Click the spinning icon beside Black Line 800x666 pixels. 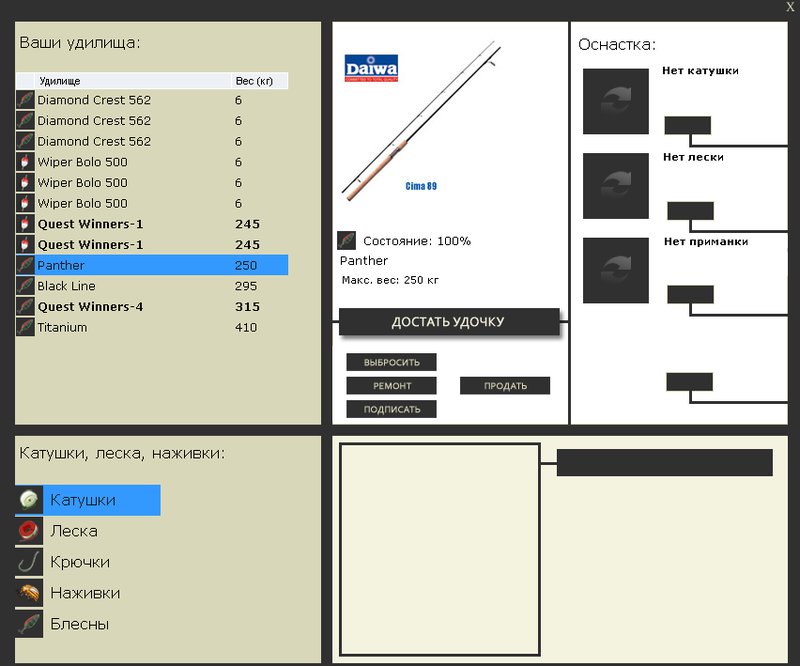25,286
